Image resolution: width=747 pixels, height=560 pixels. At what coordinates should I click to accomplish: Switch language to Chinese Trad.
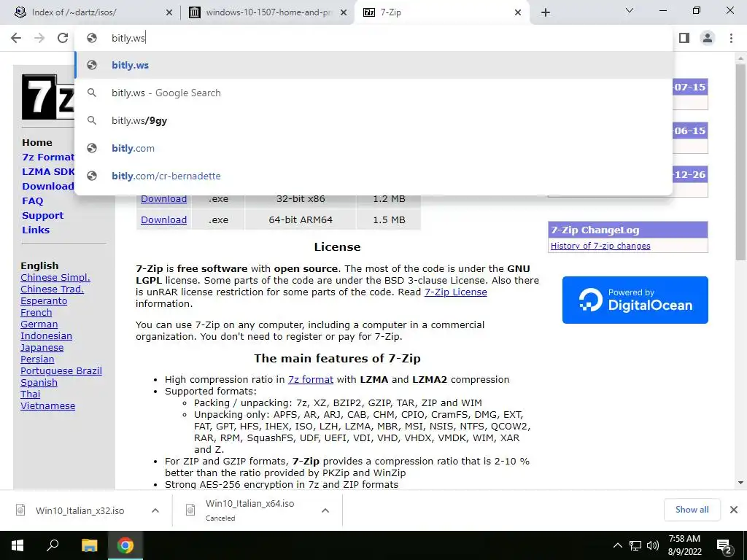point(52,289)
